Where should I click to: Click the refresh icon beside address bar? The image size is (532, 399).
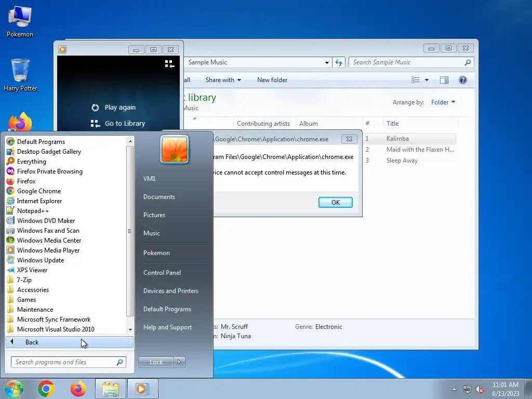pos(339,62)
